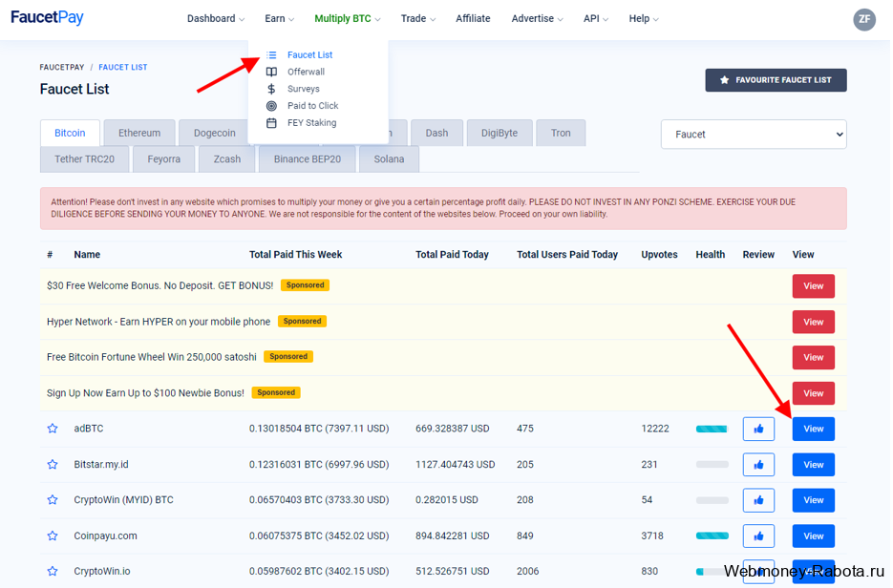Image resolution: width=893 pixels, height=588 pixels.
Task: Switch to the Dogecoin tab
Action: [214, 133]
